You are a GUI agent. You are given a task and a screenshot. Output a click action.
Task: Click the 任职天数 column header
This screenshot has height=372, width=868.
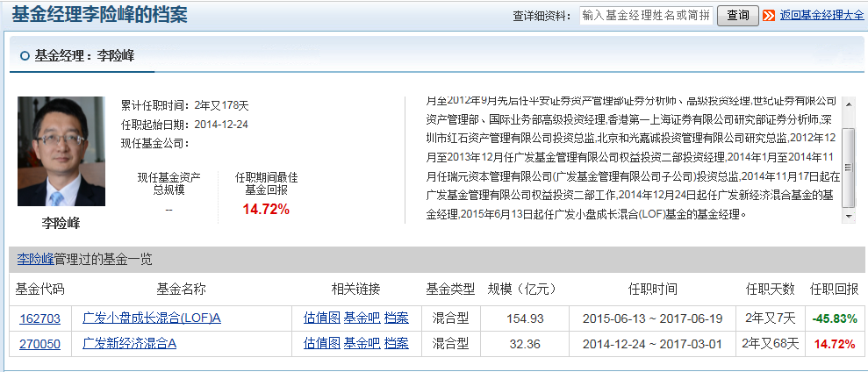coord(771,289)
